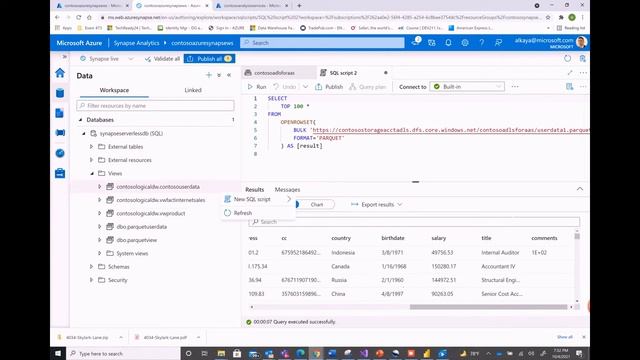Screen dimensions: 640x360
Task: Open the script properties icon
Action: [x=569, y=87]
